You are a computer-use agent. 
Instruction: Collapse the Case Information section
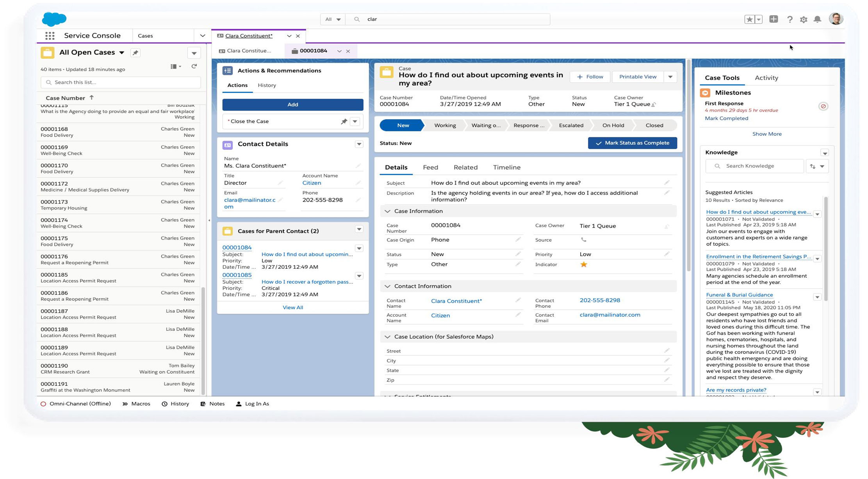(387, 211)
